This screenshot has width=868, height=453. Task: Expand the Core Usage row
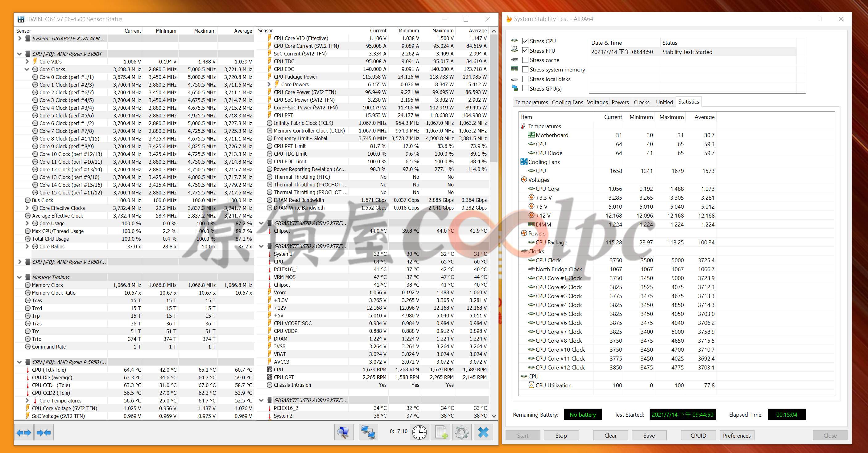point(27,223)
